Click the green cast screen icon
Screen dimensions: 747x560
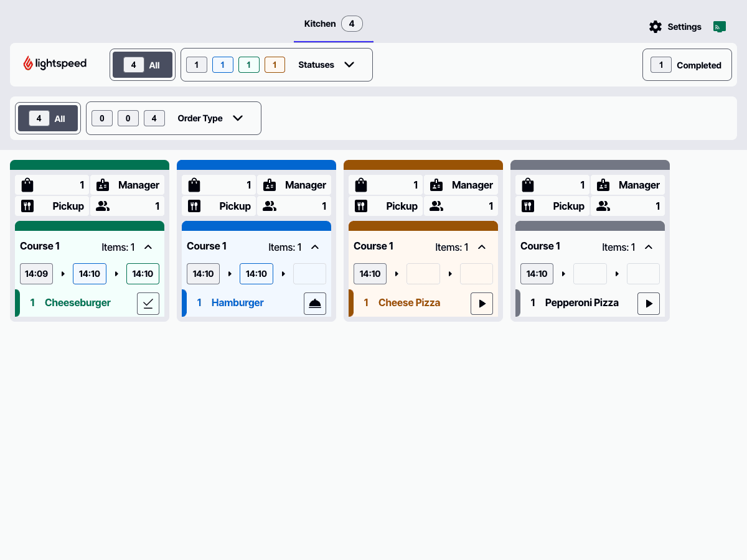(720, 27)
